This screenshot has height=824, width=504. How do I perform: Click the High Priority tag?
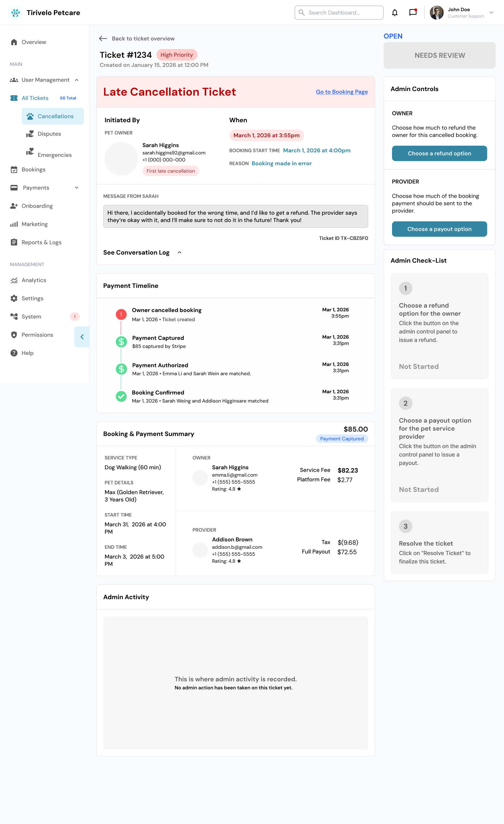pyautogui.click(x=177, y=55)
